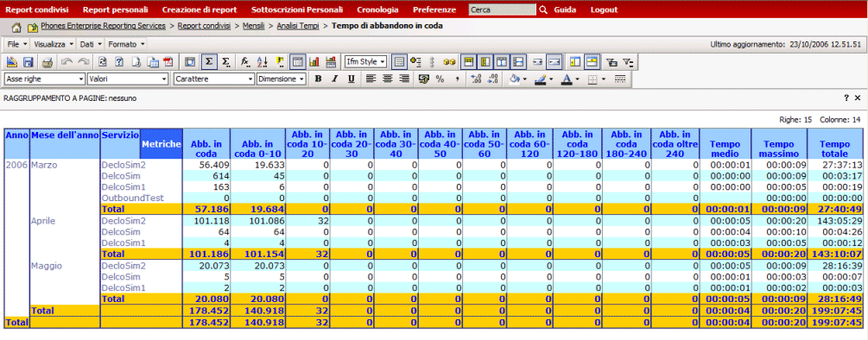Align text right icon
868x340 pixels.
pyautogui.click(x=404, y=79)
